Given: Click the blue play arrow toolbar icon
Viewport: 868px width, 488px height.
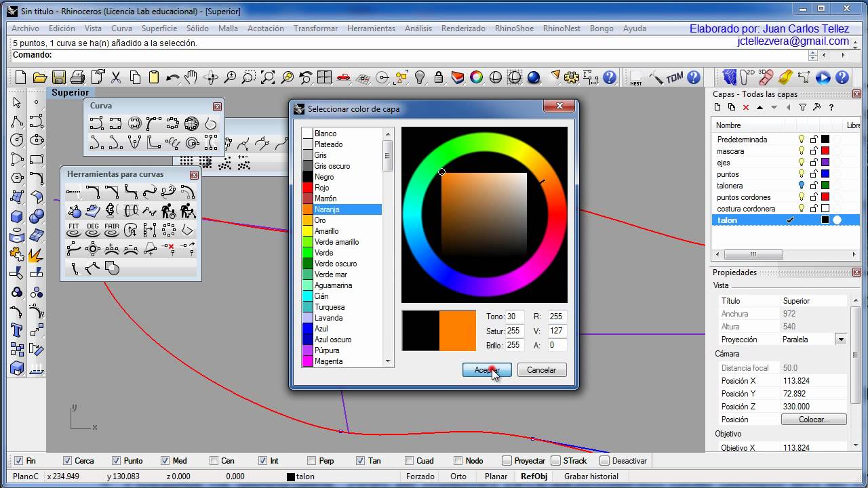Looking at the screenshot, I should (x=823, y=77).
